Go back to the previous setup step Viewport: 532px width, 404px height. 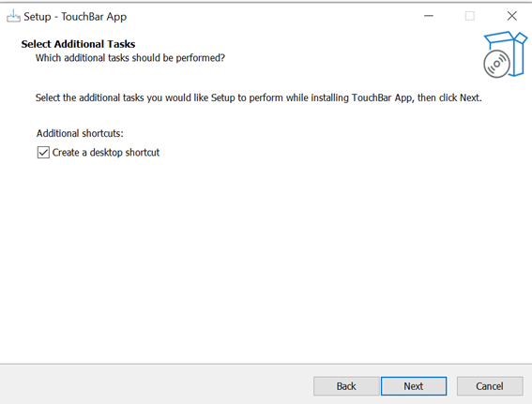pos(346,386)
